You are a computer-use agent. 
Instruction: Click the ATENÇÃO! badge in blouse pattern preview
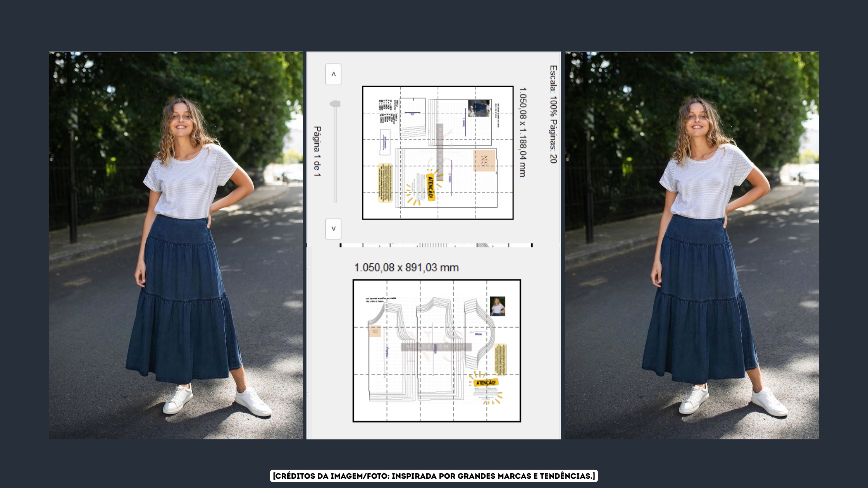pos(486,383)
